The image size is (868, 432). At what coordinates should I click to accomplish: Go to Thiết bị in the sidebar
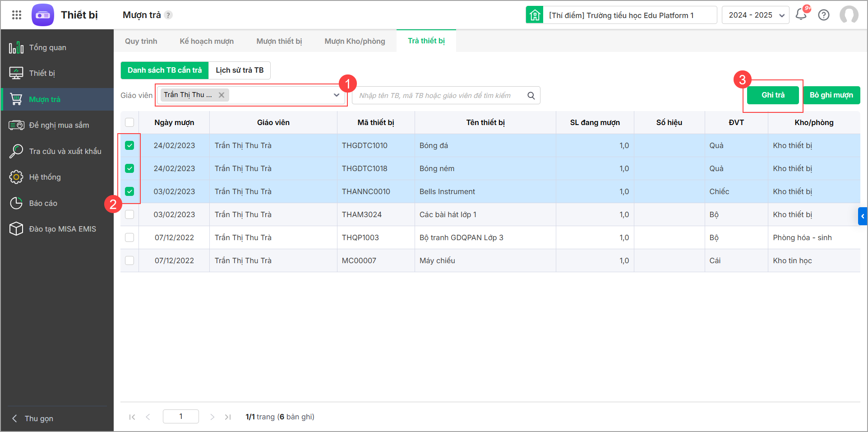pos(57,73)
